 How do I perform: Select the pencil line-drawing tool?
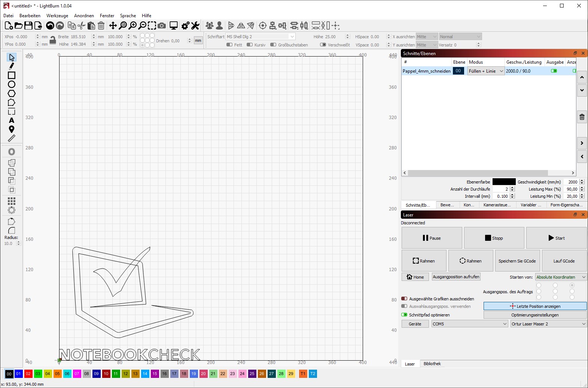tap(12, 66)
